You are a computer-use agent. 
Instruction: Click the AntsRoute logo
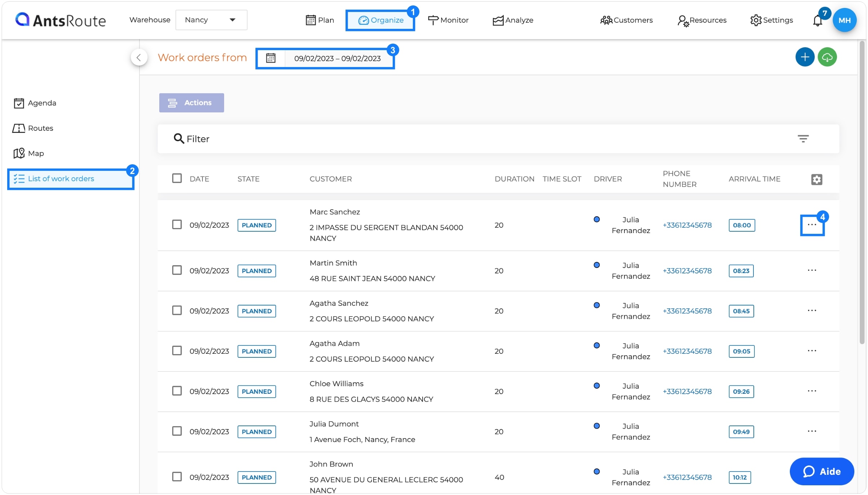click(x=61, y=20)
